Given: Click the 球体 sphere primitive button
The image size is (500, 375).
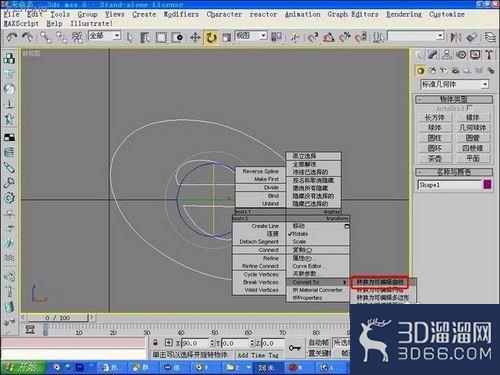Looking at the screenshot, I should point(435,128).
